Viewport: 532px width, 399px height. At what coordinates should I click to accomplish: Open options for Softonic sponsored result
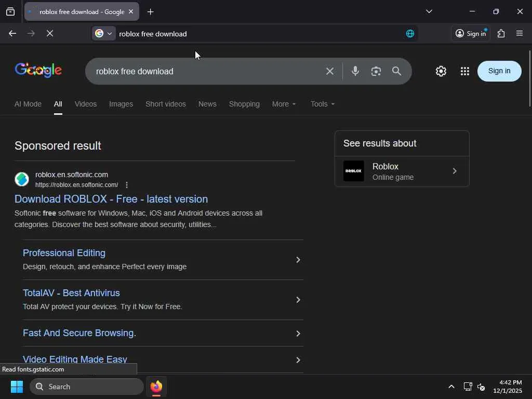tap(127, 185)
